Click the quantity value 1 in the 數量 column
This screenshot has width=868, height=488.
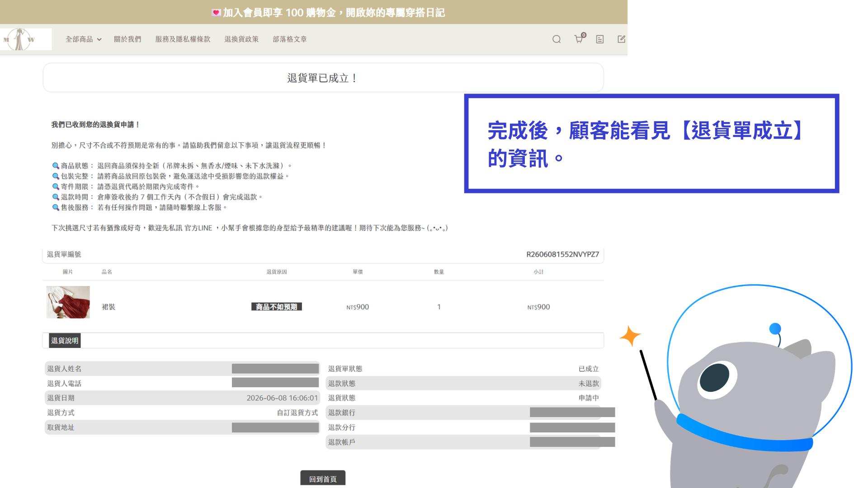click(x=439, y=307)
